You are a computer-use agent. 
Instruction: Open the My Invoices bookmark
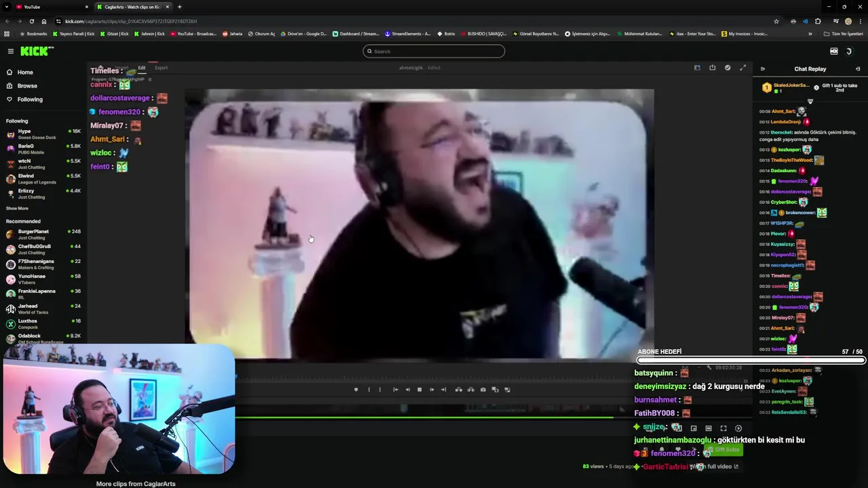[x=745, y=34]
